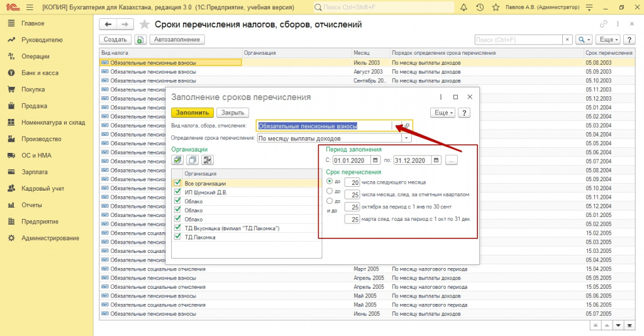Sort by Вид налога column header
The height and width of the screenshot is (336, 644).
(x=170, y=53)
